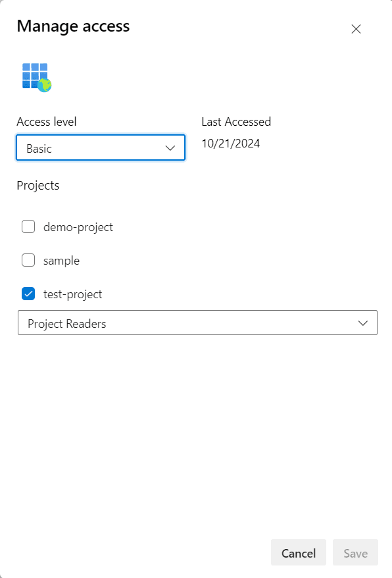Screen dimensions: 392x578
Task: Click the chevron on the Project Readers dropdown
Action: pos(362,323)
